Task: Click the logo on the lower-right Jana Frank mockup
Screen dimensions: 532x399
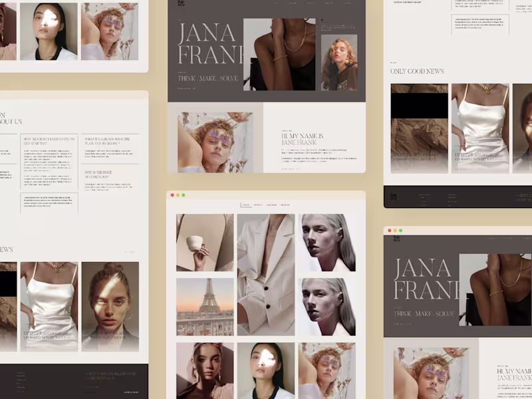Action: (397, 239)
